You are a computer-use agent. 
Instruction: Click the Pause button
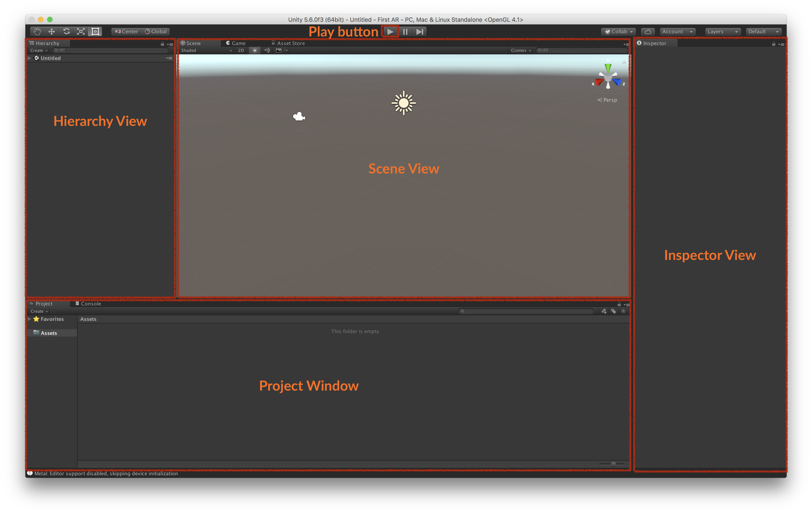pyautogui.click(x=405, y=32)
